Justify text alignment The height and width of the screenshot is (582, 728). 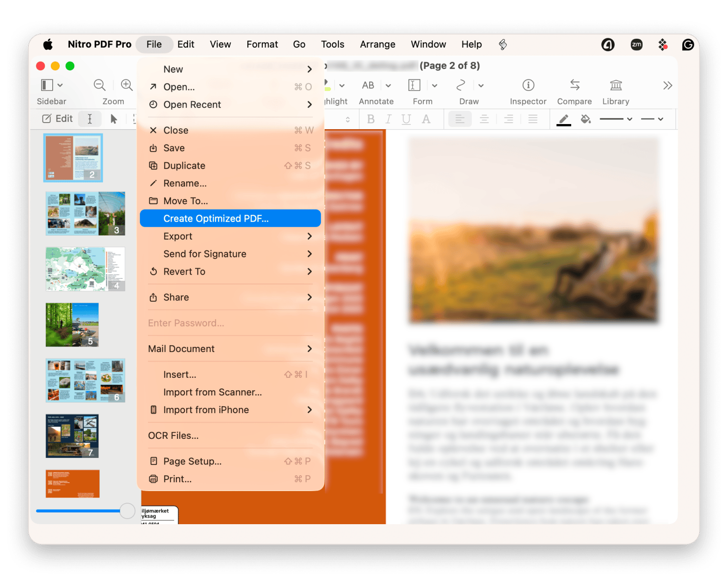[x=533, y=119]
